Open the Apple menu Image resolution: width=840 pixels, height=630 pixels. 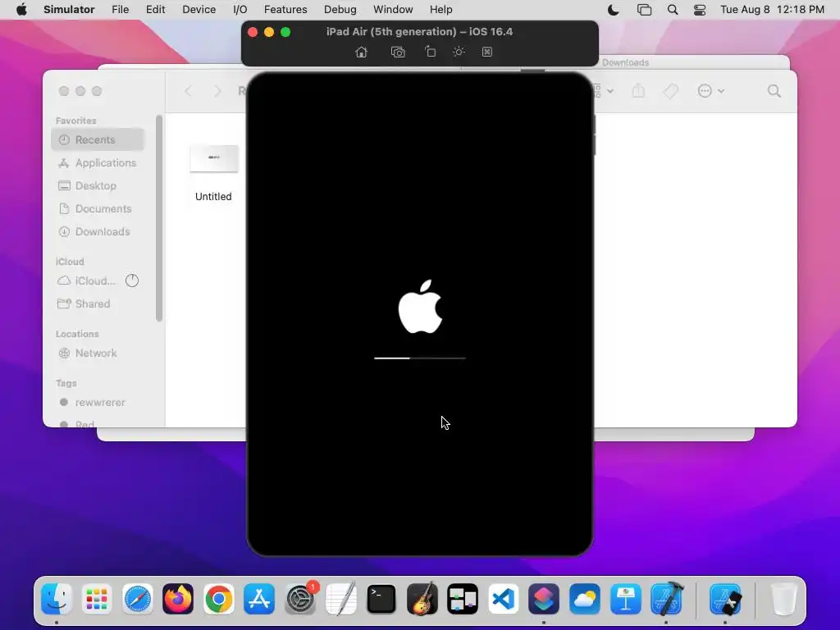coord(21,10)
